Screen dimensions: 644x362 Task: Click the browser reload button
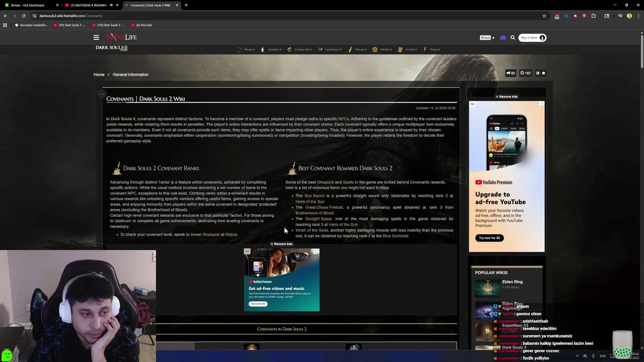[23, 16]
